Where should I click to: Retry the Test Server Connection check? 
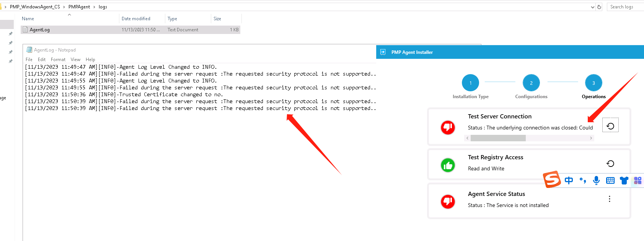[610, 126]
